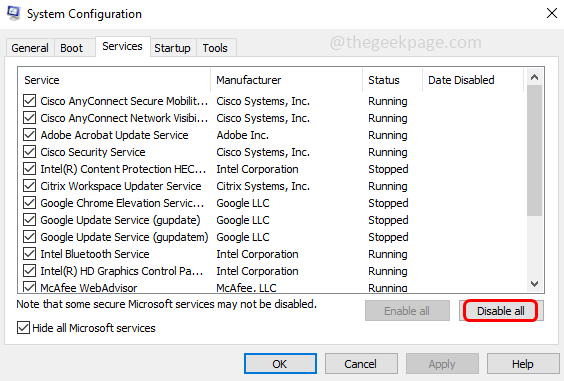Close the System Configuration dialog
This screenshot has width=564, height=381.
(x=551, y=13)
